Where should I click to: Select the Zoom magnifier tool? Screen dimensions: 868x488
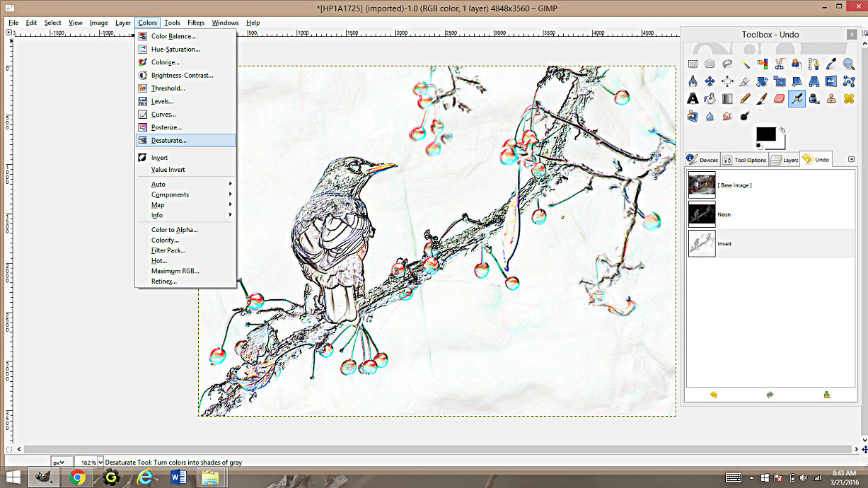[x=848, y=64]
